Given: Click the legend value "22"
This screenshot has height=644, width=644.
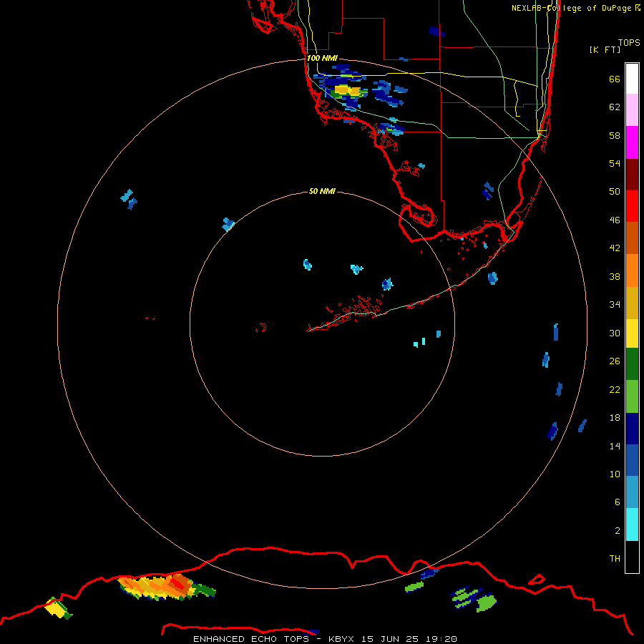Looking at the screenshot, I should coord(615,390).
